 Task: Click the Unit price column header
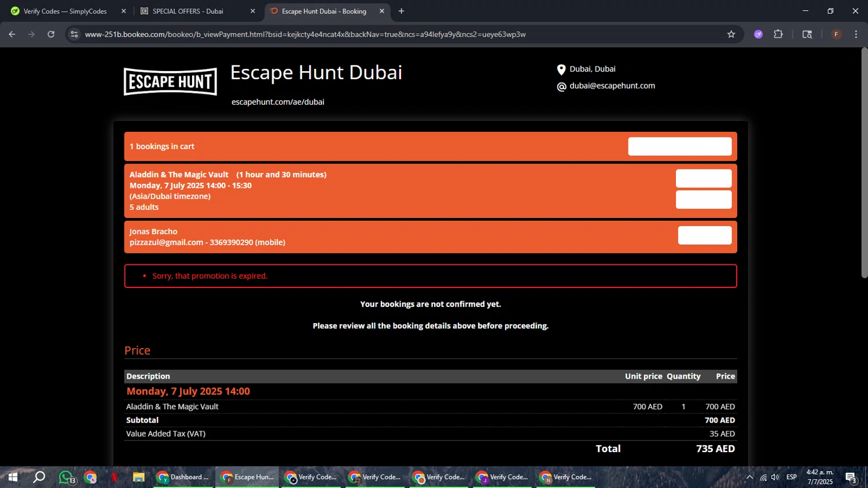643,376
